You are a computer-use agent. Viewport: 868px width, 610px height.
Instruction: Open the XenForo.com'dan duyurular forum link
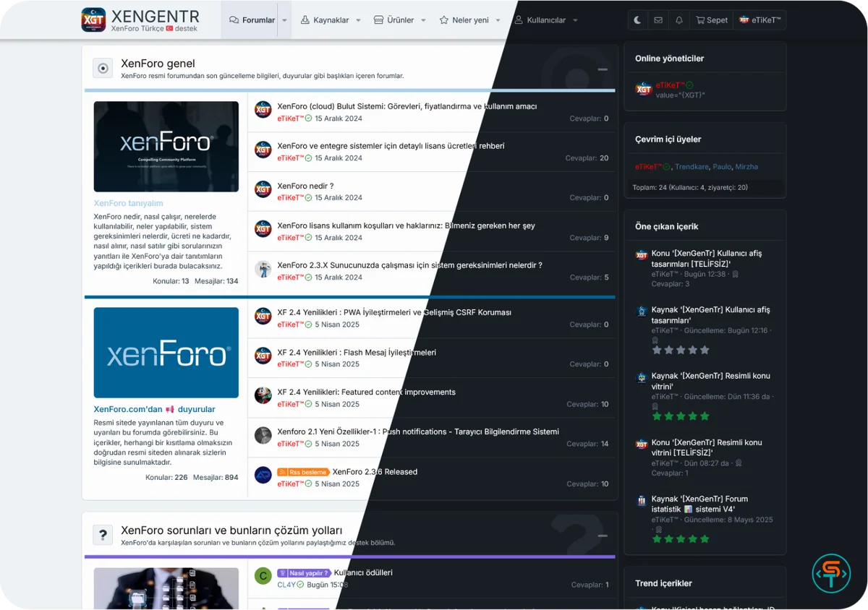[x=154, y=409]
